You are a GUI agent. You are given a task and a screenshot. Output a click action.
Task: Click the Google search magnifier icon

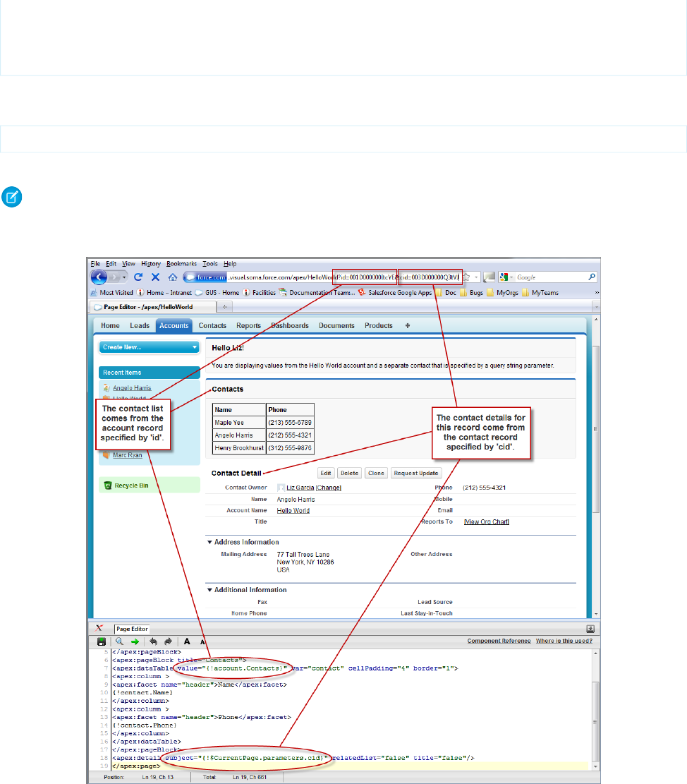[592, 277]
